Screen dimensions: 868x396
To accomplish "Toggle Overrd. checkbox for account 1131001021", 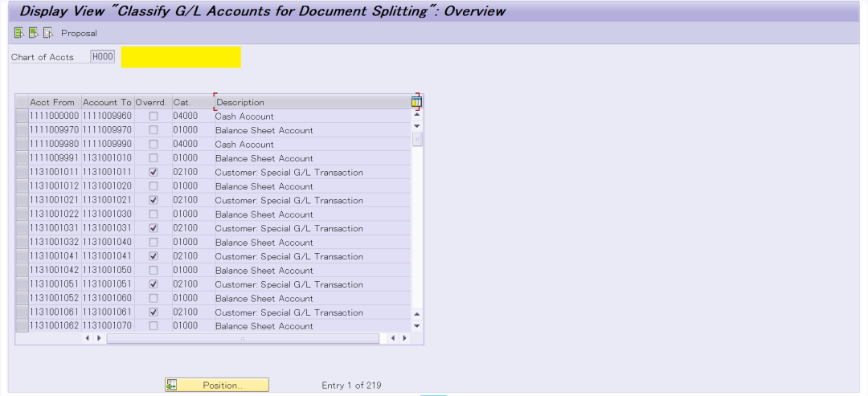I will [154, 200].
